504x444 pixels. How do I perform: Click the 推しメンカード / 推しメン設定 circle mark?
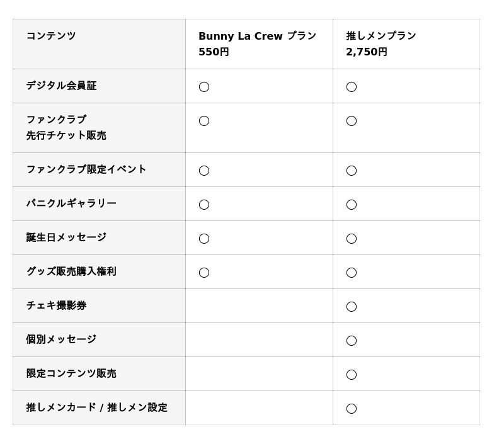[x=352, y=409]
